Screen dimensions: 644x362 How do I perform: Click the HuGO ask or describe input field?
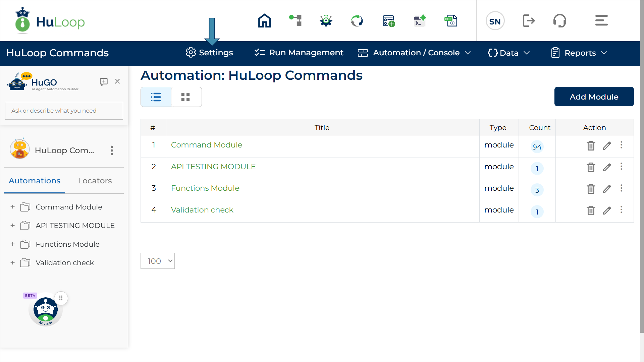(64, 111)
